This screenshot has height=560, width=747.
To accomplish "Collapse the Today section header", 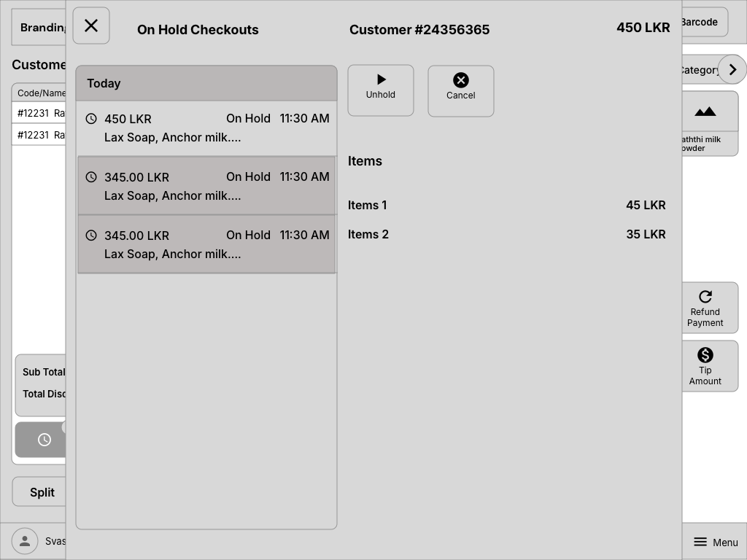I will (206, 83).
